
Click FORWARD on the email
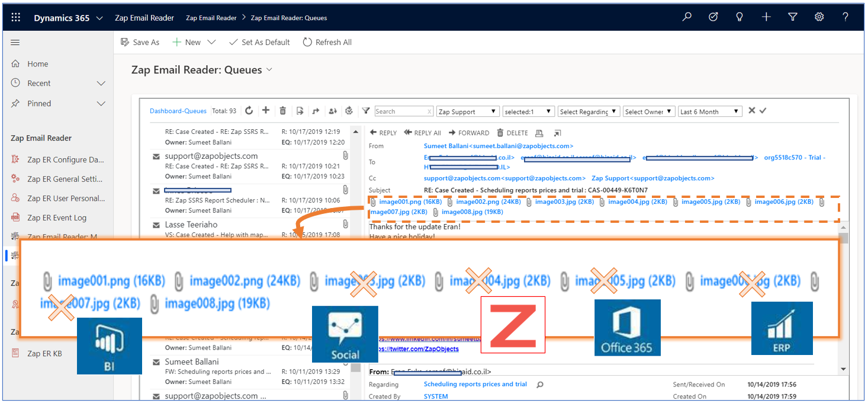469,133
